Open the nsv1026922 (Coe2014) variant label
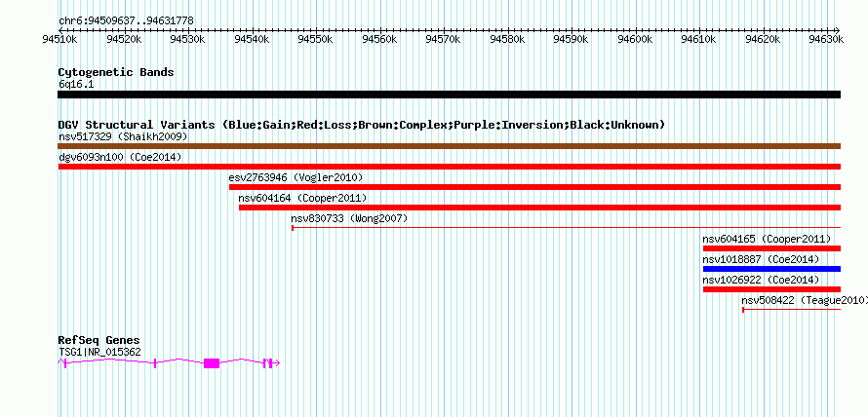868x417 pixels. (761, 280)
